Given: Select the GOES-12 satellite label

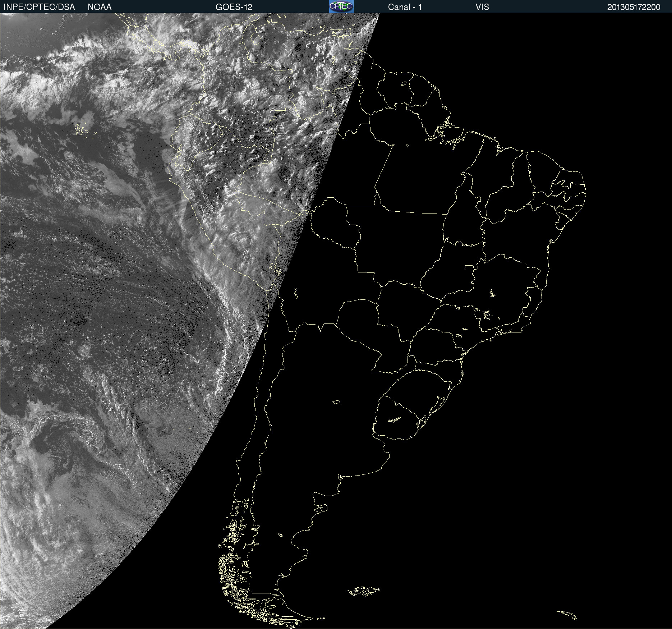Looking at the screenshot, I should pyautogui.click(x=234, y=7).
